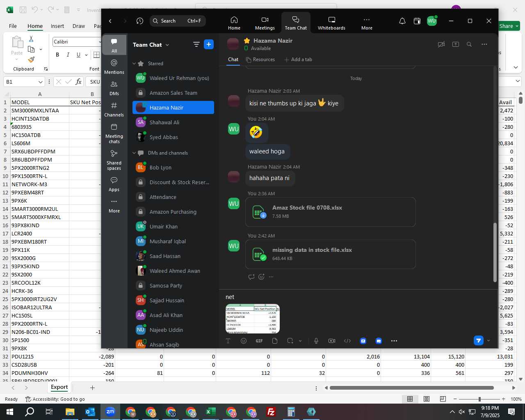Start video call with Hazama Nazir
Screen dimensions: 525x420
point(441,44)
